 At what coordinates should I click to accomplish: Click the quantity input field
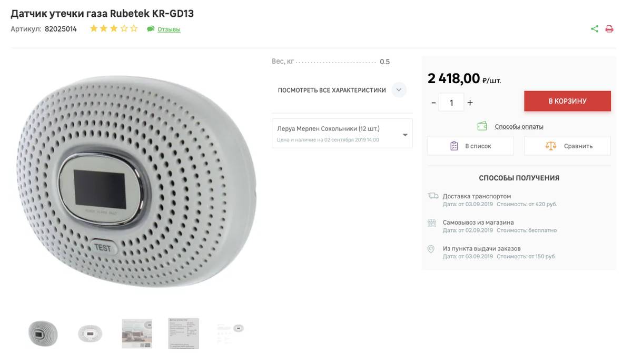(x=451, y=103)
